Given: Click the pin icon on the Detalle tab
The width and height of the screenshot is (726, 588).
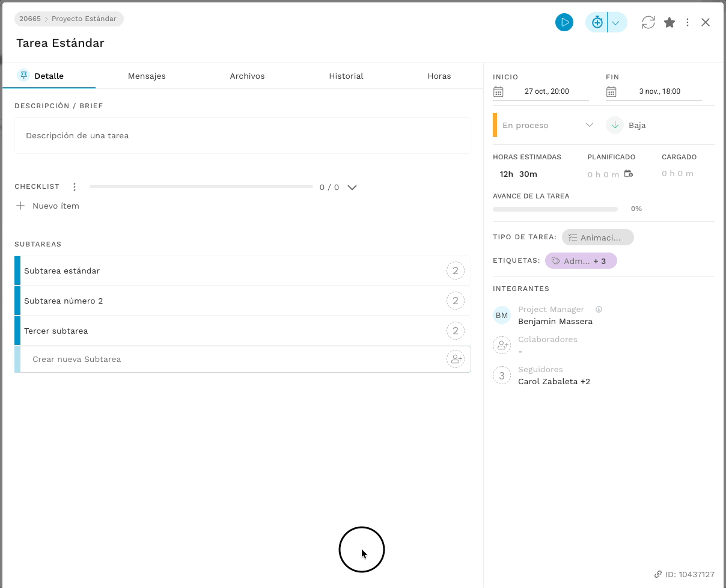Looking at the screenshot, I should coord(23,75).
